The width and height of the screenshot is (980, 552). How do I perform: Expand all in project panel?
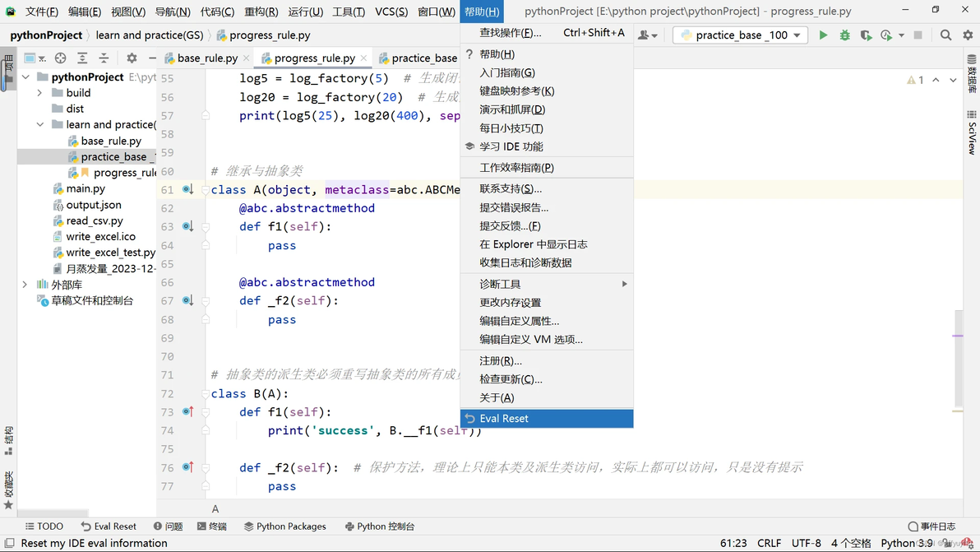pyautogui.click(x=82, y=58)
